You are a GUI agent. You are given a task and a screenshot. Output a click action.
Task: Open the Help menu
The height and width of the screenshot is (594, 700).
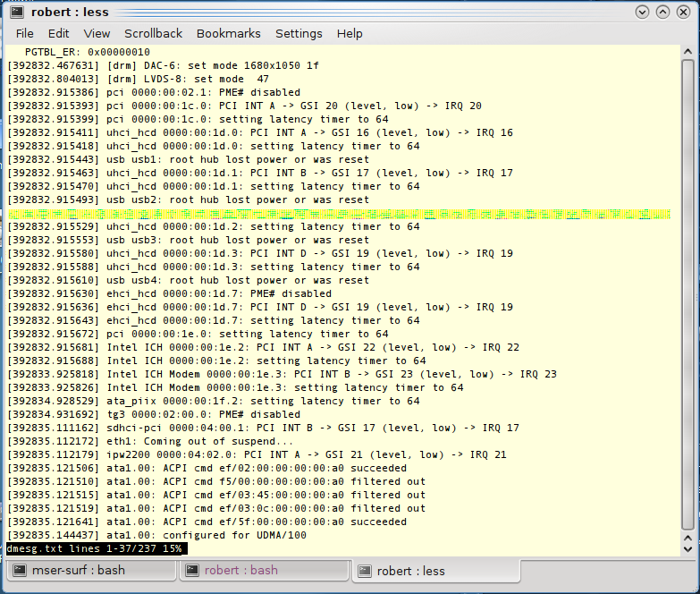coord(350,33)
